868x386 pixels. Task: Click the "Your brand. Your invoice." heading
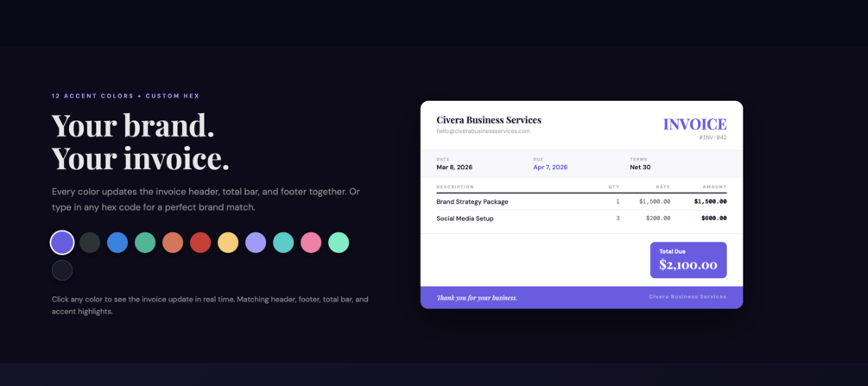tap(140, 142)
